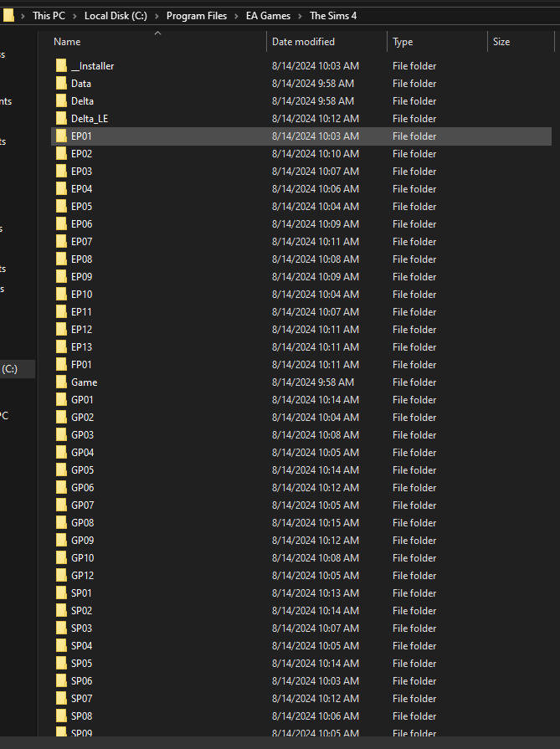
Task: Click the folder icon in address bar
Action: coord(8,15)
